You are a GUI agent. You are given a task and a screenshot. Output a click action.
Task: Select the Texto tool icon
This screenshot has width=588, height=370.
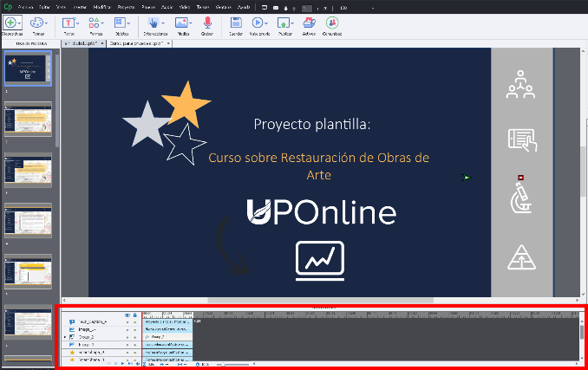pyautogui.click(x=69, y=23)
